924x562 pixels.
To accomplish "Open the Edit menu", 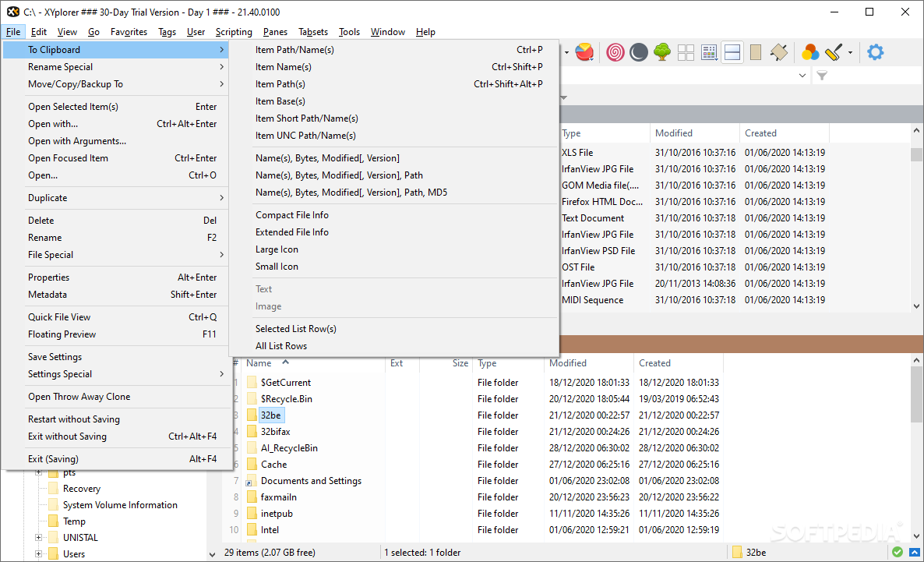I will 38,32.
